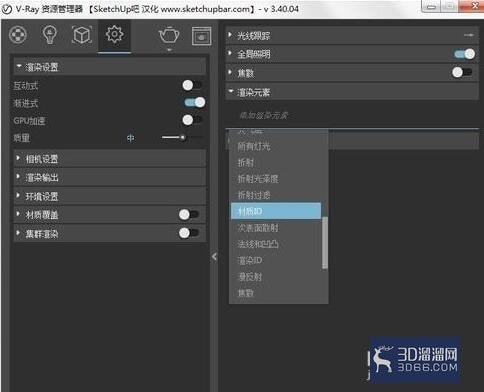Open render mode arrow below teapot
Viewport: 484px width, 392px height.
tap(169, 50)
